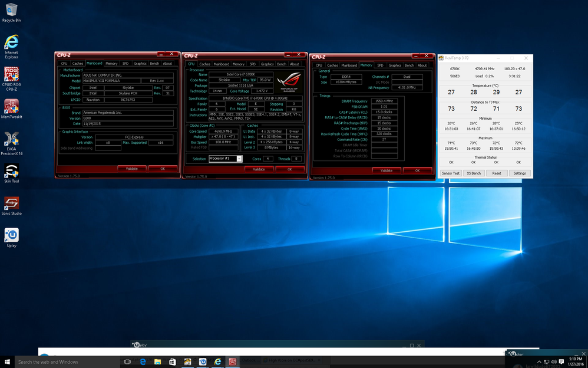This screenshot has width=588, height=368.
Task: Select the Uplay desktop shortcut
Action: [11, 238]
